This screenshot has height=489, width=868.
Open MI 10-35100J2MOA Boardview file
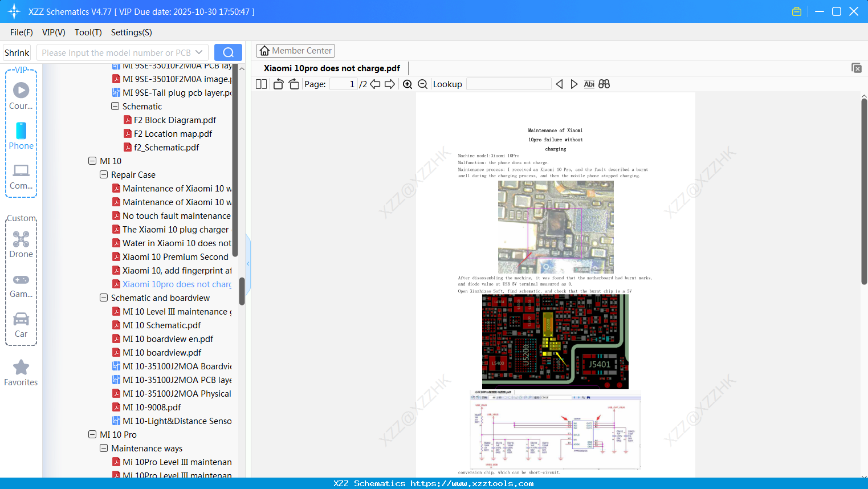(172, 366)
